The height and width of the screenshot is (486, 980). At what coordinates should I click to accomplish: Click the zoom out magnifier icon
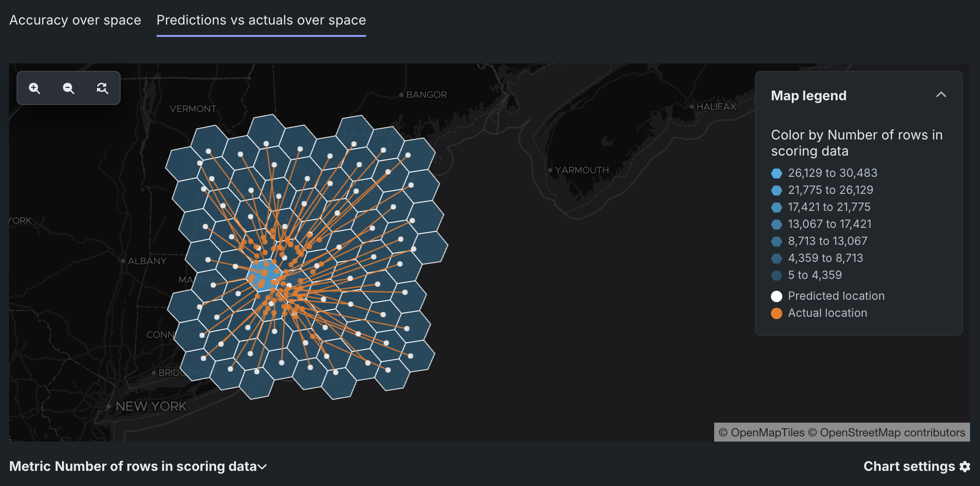(x=69, y=88)
